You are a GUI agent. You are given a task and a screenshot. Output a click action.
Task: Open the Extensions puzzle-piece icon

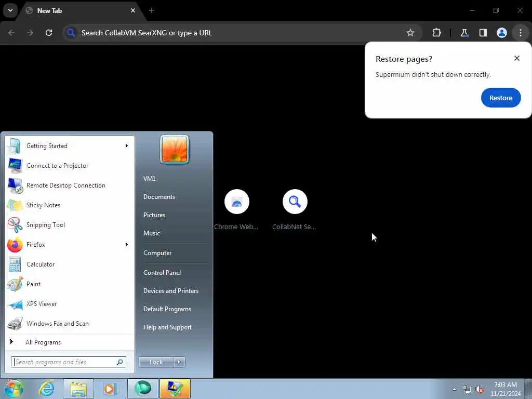click(436, 33)
